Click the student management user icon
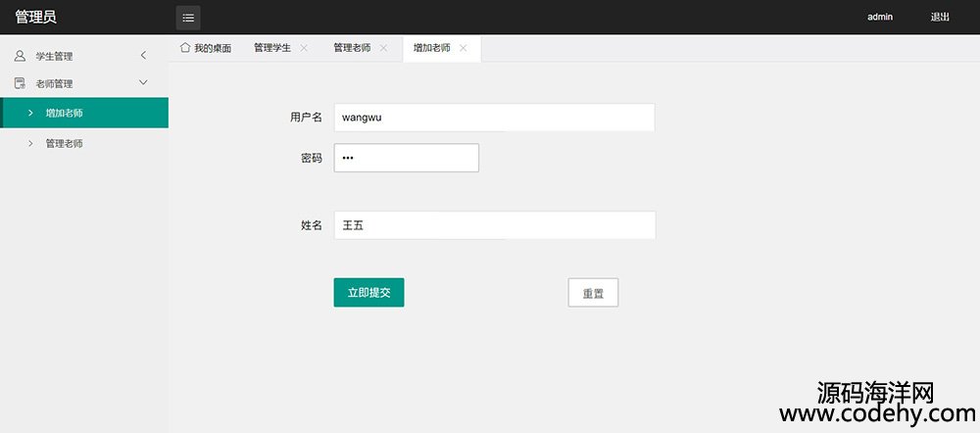 (20, 56)
